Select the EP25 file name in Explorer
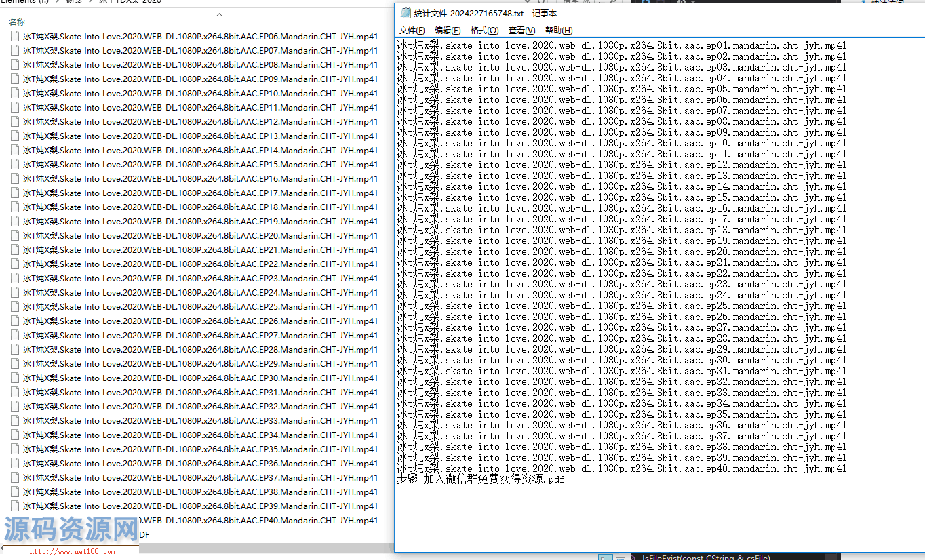925x560 pixels. coord(201,306)
